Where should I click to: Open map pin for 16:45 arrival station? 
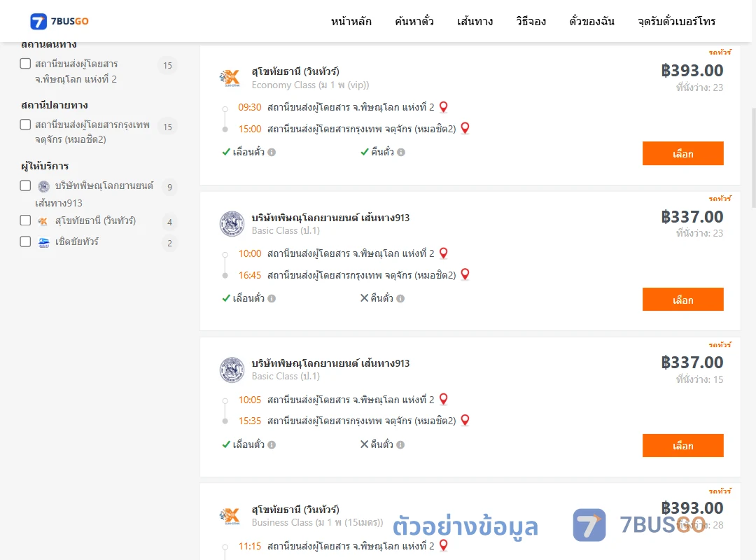point(465,274)
